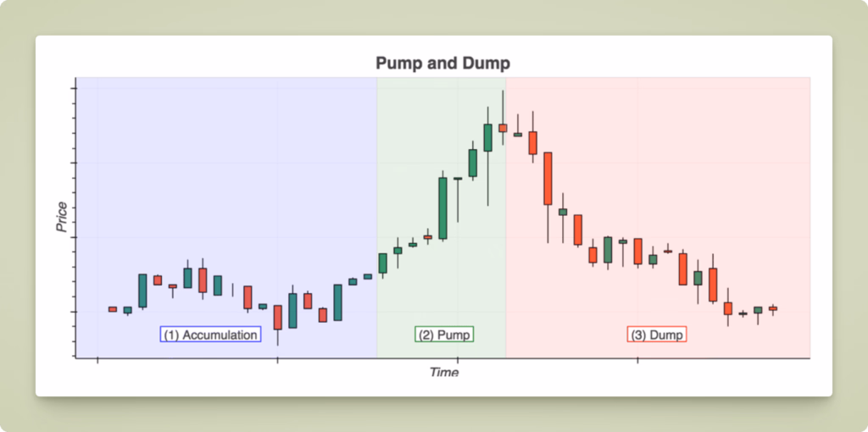The width and height of the screenshot is (868, 432).
Task: Click the "Pump and Dump" chart title
Action: 442,64
